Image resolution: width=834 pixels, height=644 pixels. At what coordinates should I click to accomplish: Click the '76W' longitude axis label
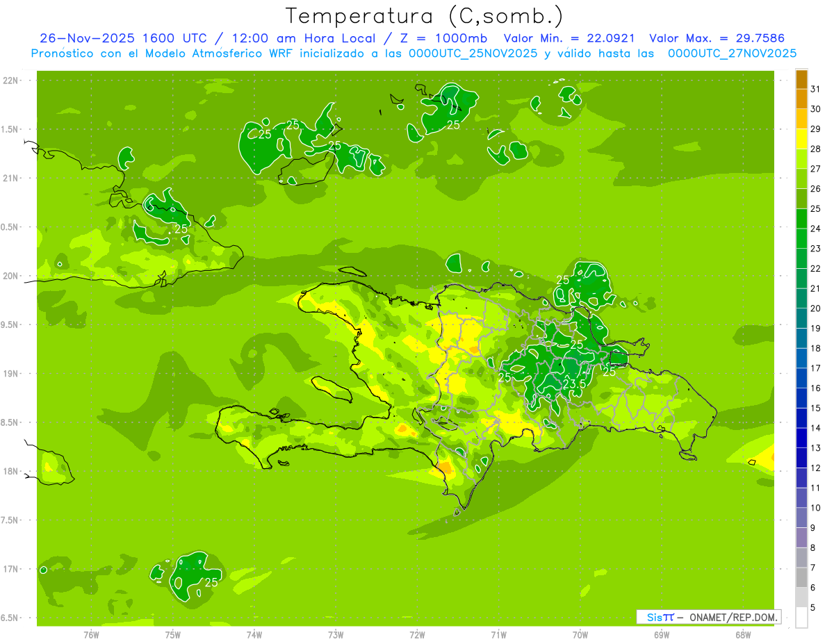coord(91,634)
